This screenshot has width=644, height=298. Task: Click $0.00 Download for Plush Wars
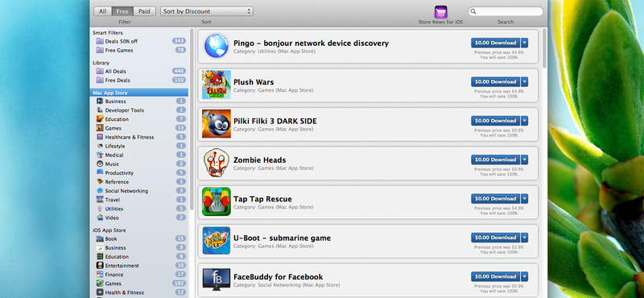[496, 82]
